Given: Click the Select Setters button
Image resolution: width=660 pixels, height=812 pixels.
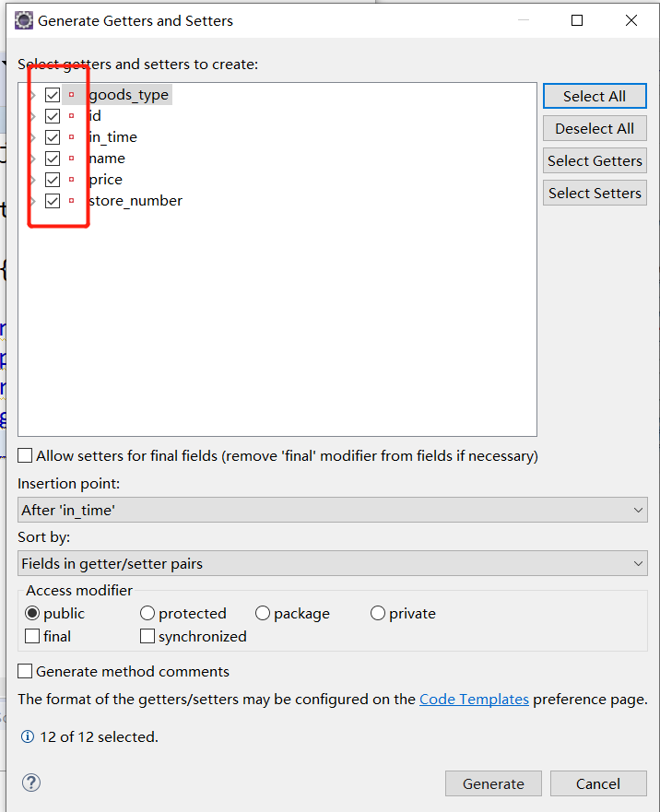Looking at the screenshot, I should coord(595,194).
